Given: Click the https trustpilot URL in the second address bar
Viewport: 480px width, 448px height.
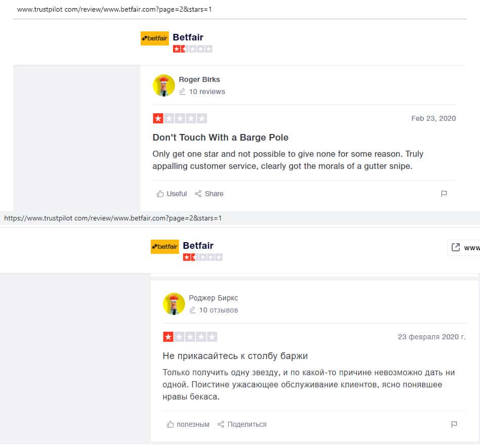Looking at the screenshot, I should coord(113,218).
